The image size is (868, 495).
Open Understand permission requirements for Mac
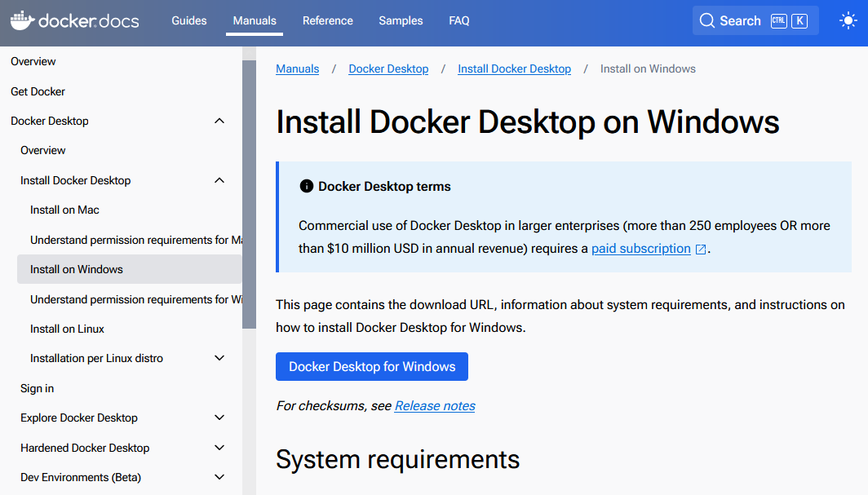(x=136, y=240)
